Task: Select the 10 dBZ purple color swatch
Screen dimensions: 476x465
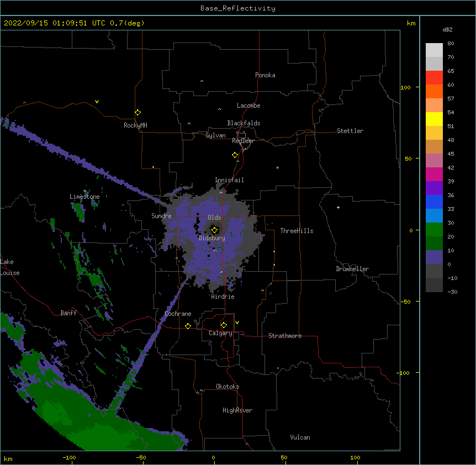Action: (434, 257)
